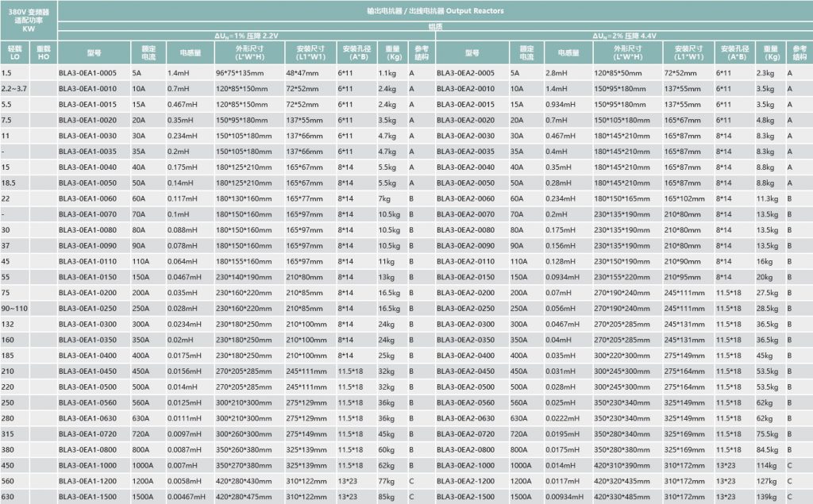Select the '重载 HO' column header
The image size is (813, 504).
[x=43, y=52]
